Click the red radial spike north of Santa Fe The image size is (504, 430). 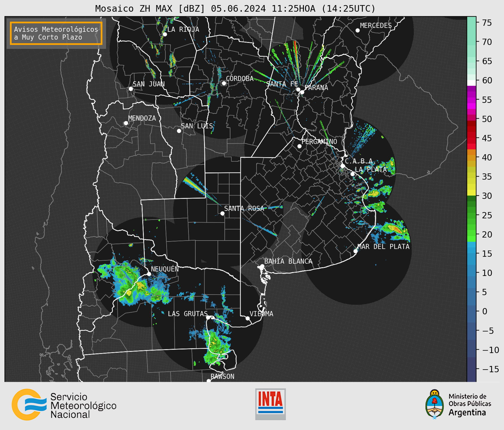pos(296,54)
